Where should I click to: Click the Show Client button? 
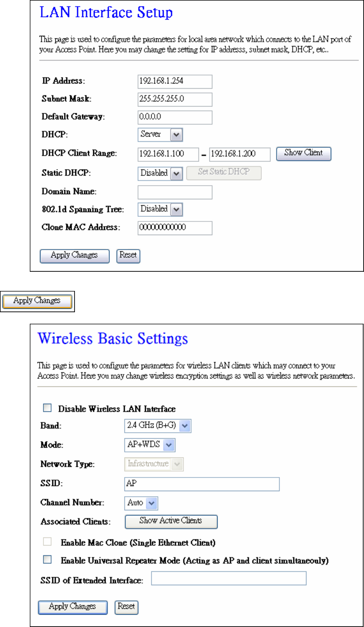point(304,153)
